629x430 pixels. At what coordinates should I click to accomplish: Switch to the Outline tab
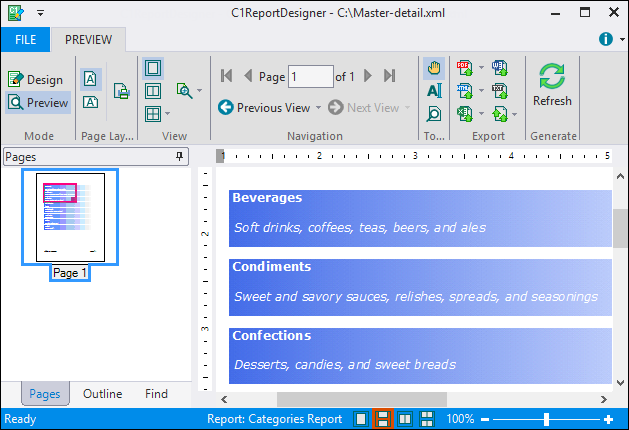(104, 394)
